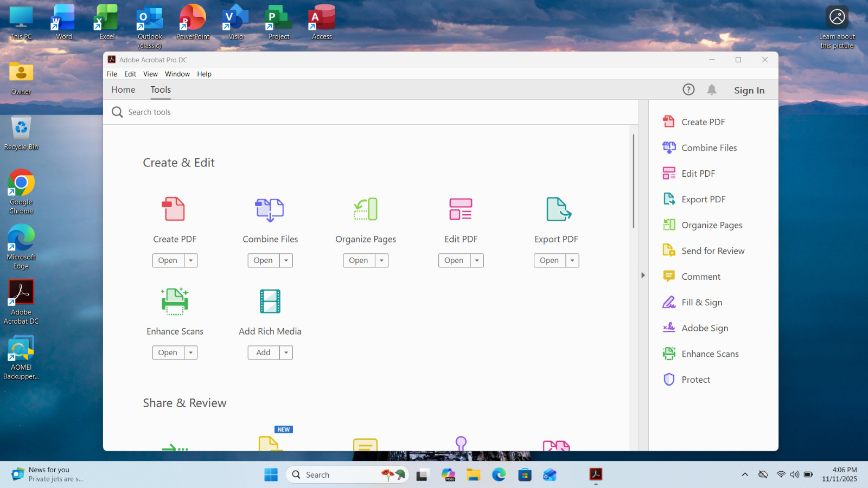Image resolution: width=868 pixels, height=488 pixels.
Task: Click the Adobe Acrobat taskbar icon
Action: pyautogui.click(x=596, y=474)
